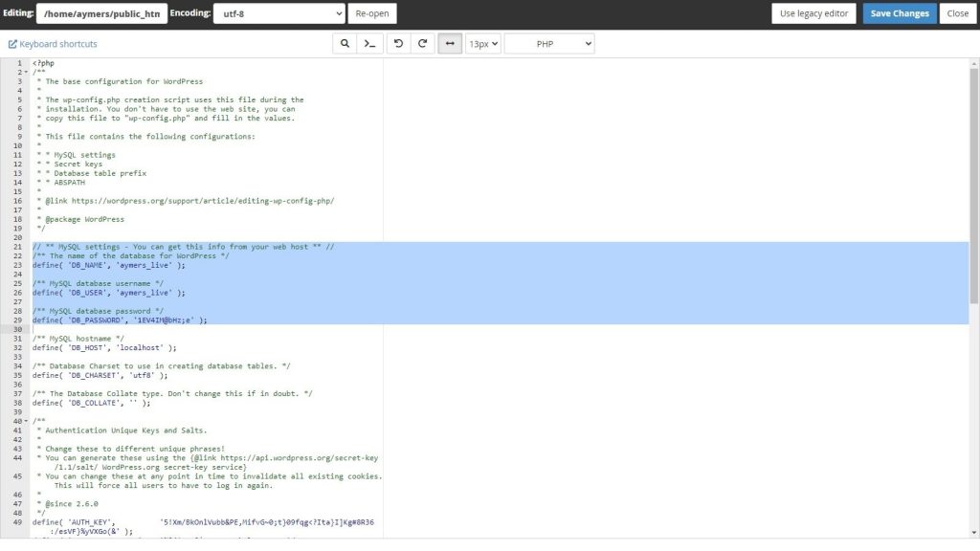Toggle line wrap double-arrow button
Screen dimensions: 980x551
click(450, 44)
